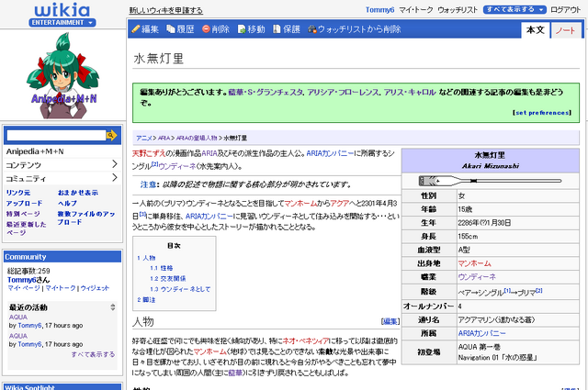The image size is (588, 390).
Task: Open ウィジェット in the Community box
Action: [95, 288]
